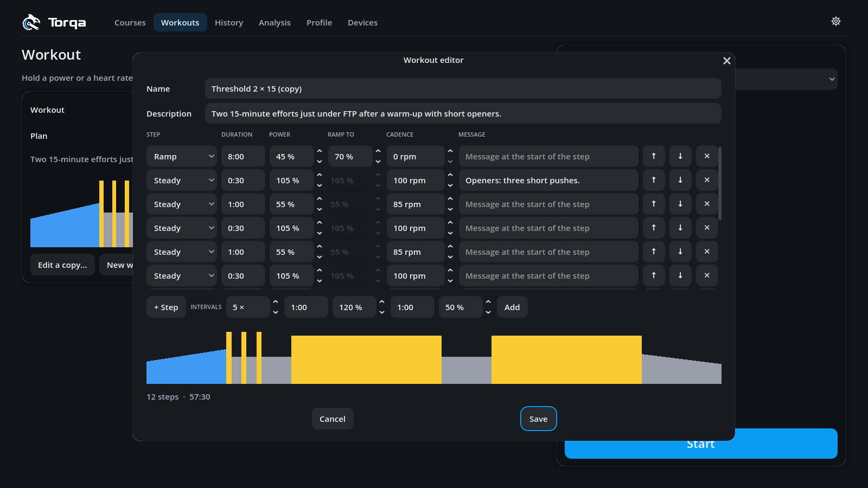Open the Devices tab
This screenshot has height=488, width=868.
pos(362,22)
